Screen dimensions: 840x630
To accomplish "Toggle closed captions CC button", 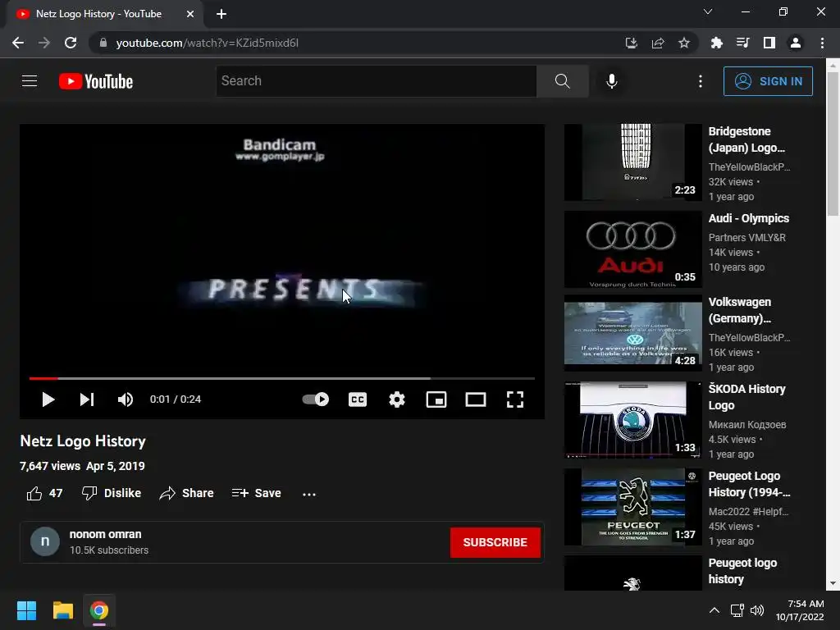I will (x=358, y=399).
